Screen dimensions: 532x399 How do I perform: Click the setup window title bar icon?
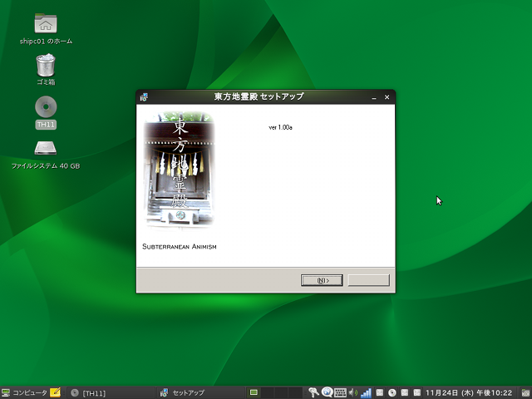(x=144, y=97)
